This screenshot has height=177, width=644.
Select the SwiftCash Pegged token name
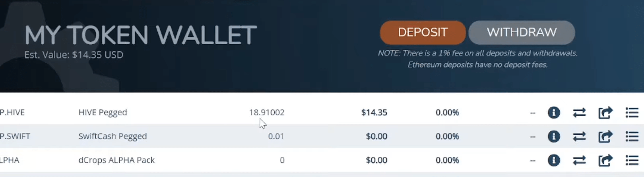pos(113,136)
